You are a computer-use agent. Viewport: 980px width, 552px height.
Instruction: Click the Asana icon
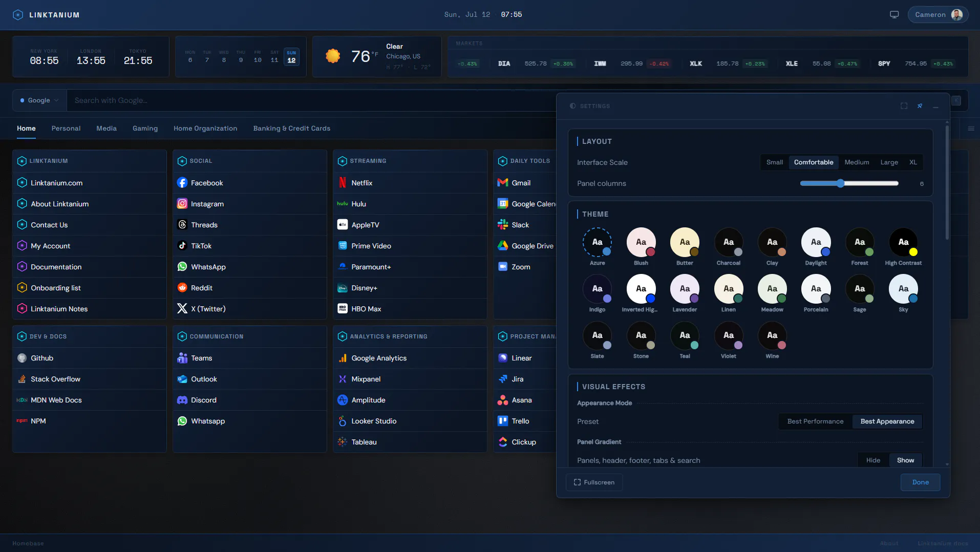point(503,400)
